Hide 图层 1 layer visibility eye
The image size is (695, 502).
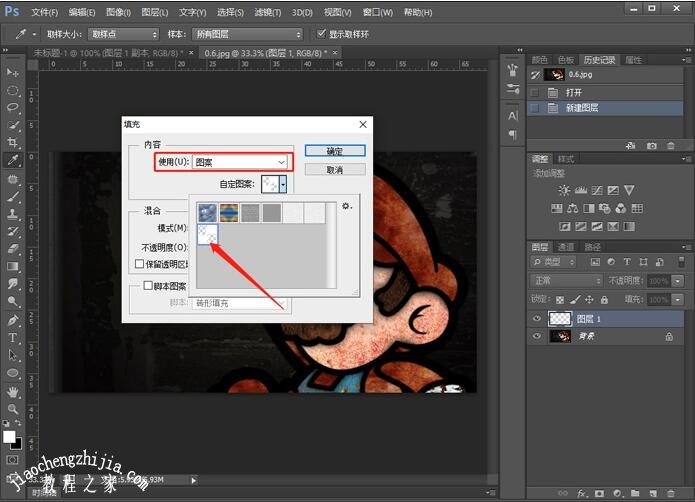click(x=537, y=319)
